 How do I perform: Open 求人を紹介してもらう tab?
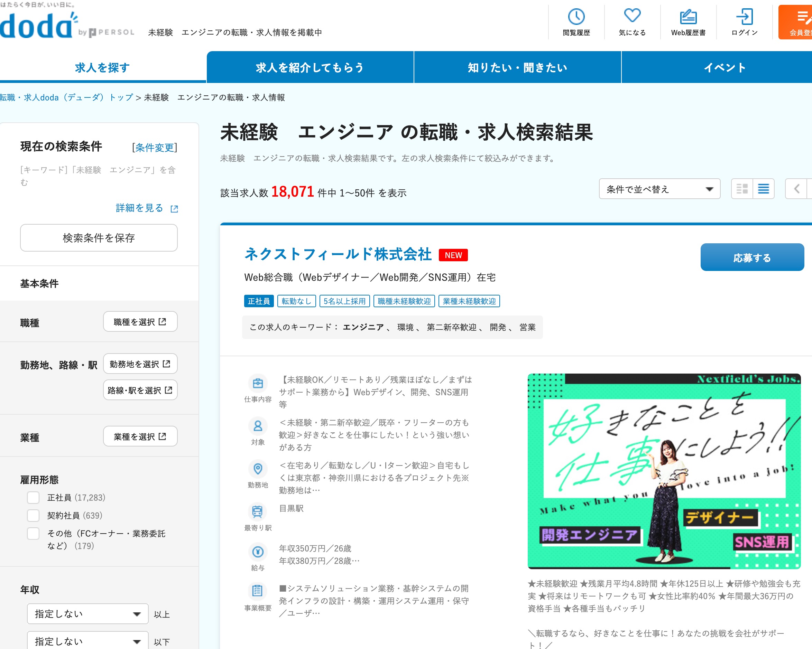(x=310, y=67)
